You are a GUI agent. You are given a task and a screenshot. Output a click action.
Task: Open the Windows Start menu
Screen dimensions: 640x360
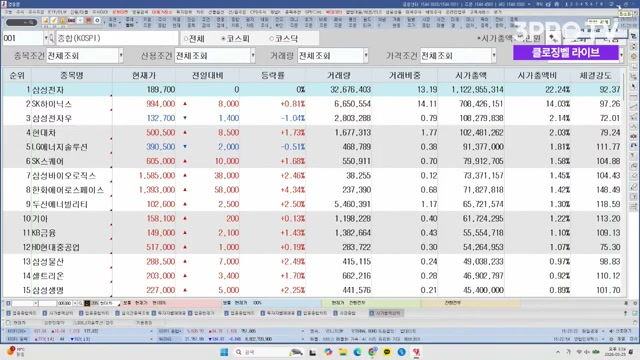tap(224, 352)
